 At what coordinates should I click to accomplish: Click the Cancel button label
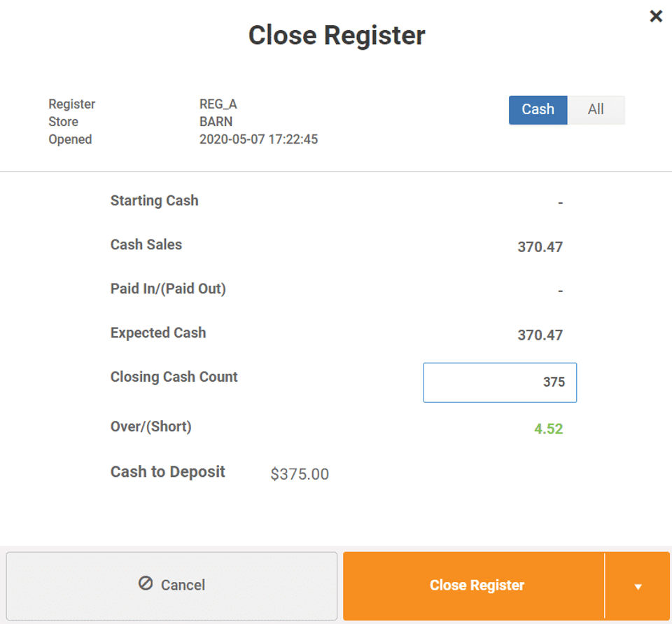pyautogui.click(x=183, y=585)
